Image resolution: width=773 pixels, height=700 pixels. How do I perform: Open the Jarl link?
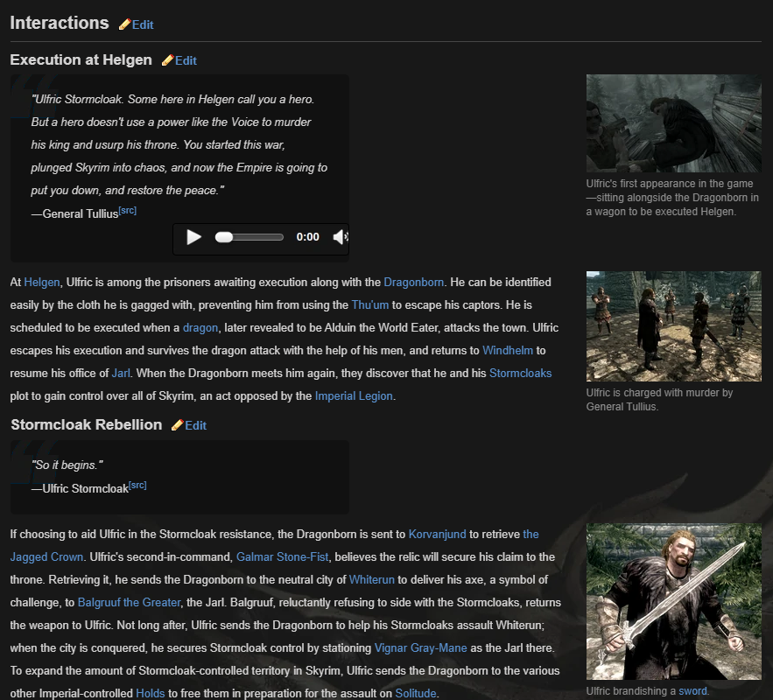121,373
